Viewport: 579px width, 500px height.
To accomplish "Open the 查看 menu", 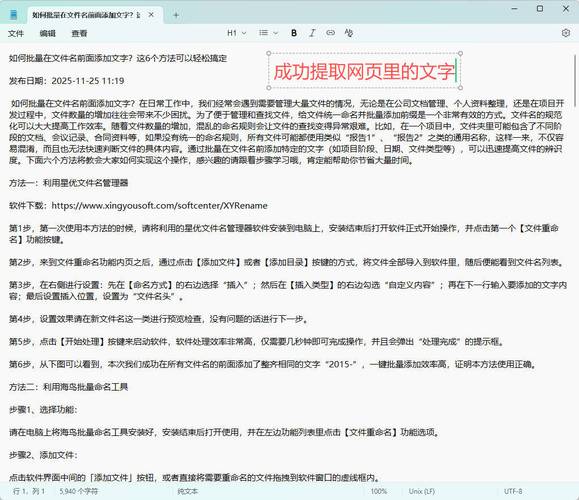I will pyautogui.click(x=79, y=34).
